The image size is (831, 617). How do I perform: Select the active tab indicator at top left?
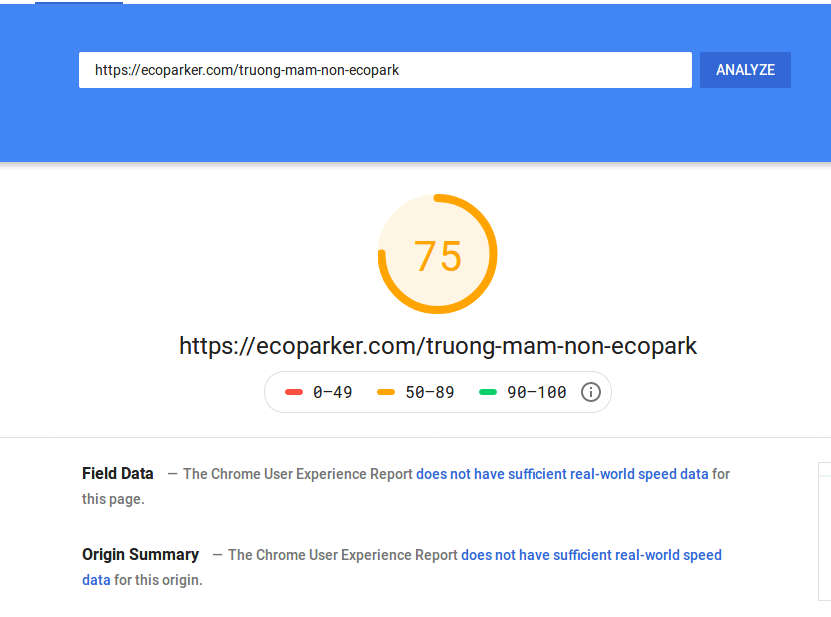79,3
